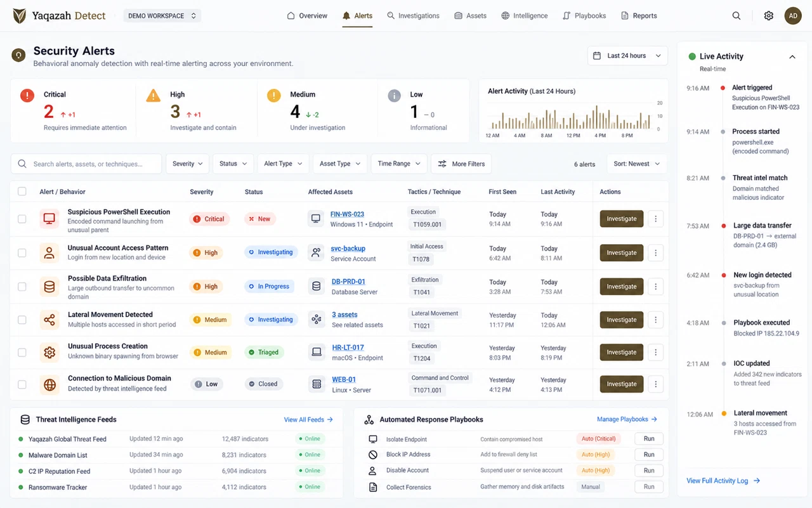
Task: Open the Playbooks tab
Action: tap(584, 16)
